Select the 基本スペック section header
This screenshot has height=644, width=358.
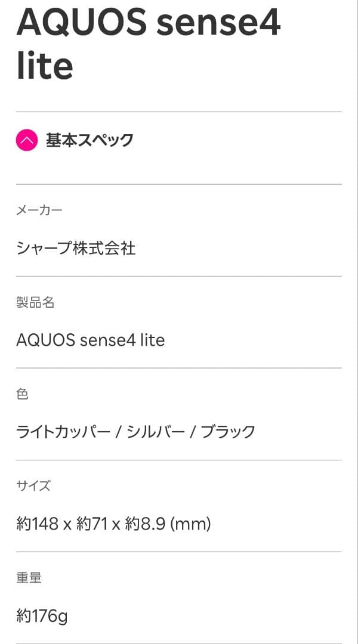[x=89, y=140]
